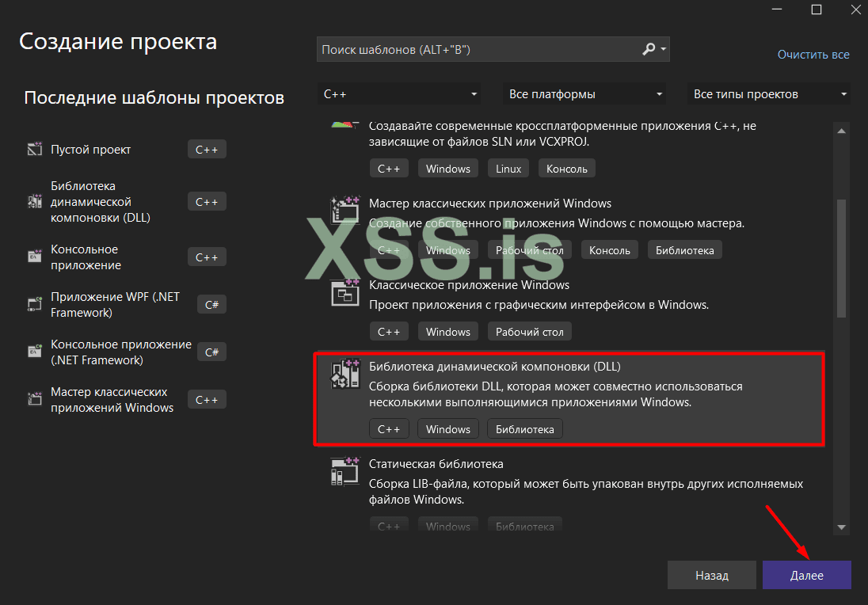Click C++ badge beside Пустой проект
868x605 pixels.
pos(207,150)
